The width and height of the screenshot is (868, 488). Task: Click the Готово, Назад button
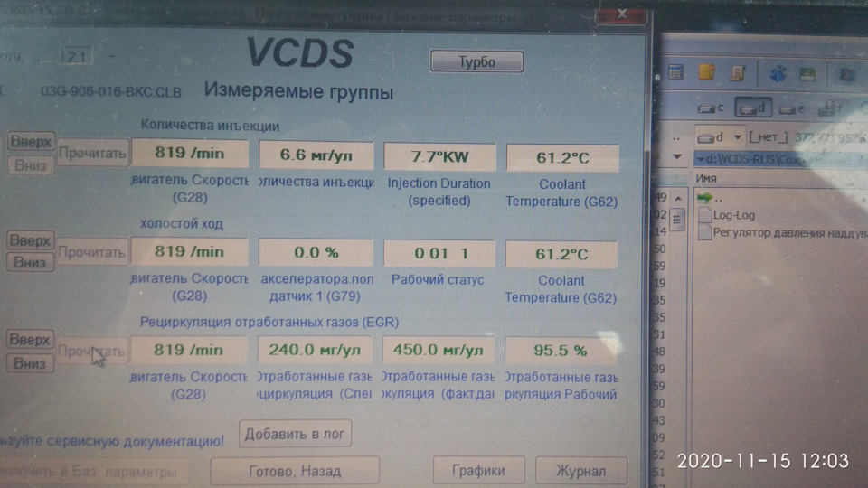point(295,471)
